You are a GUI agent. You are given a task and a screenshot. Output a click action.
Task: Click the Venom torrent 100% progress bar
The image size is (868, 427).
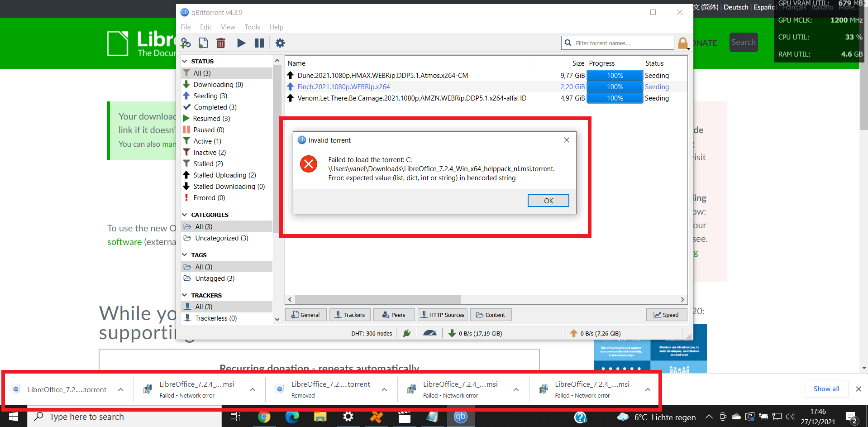pos(615,98)
